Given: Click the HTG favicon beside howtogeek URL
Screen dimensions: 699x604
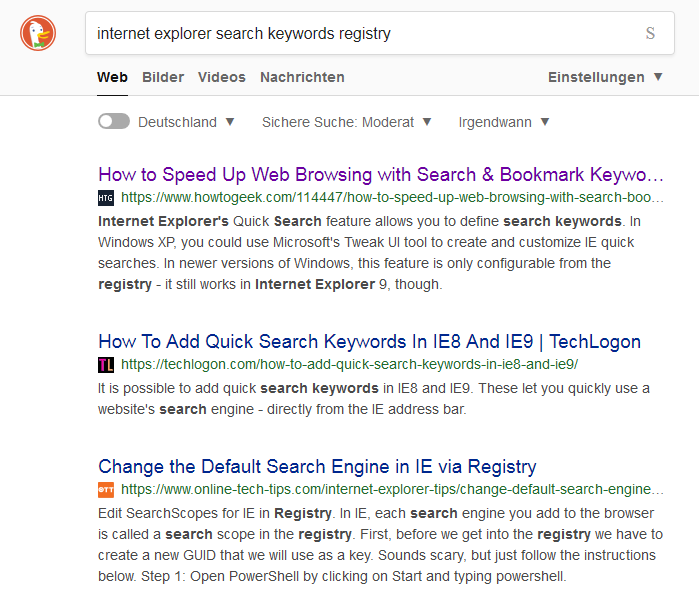Looking at the screenshot, I should tap(106, 198).
